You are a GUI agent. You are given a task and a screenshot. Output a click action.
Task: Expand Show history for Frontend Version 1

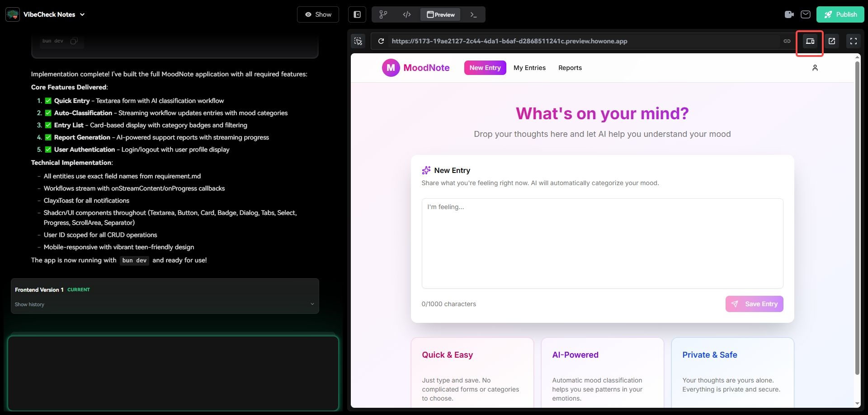tap(165, 304)
